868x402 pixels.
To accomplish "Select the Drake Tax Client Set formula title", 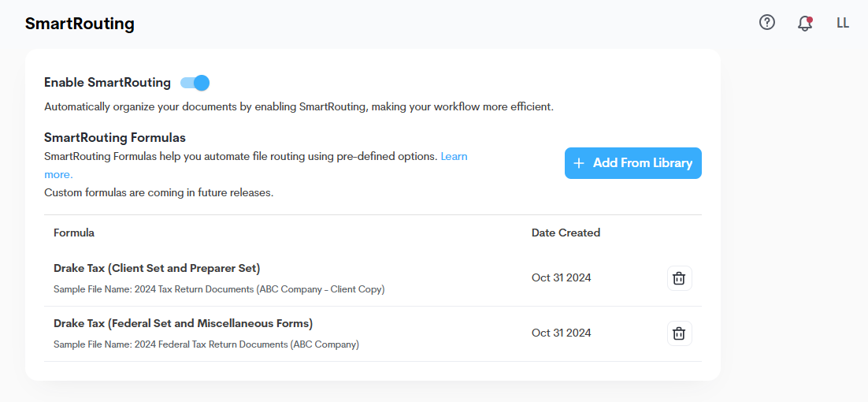I will click(x=157, y=268).
